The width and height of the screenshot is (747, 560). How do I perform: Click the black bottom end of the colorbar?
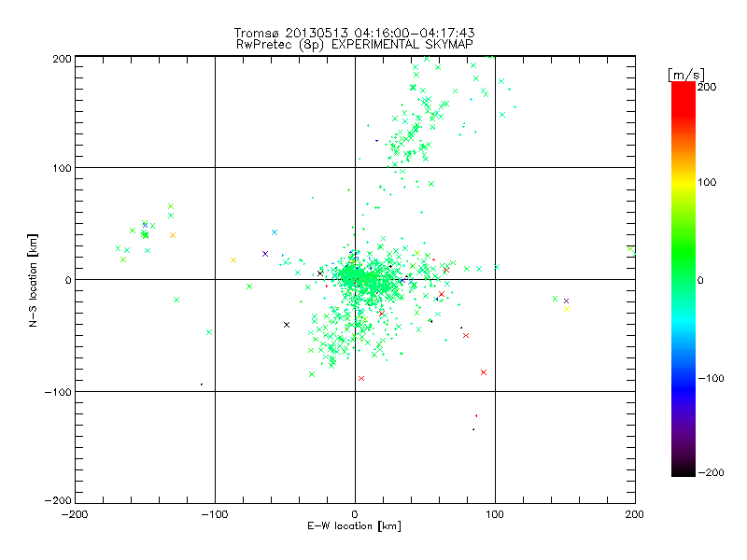pyautogui.click(x=684, y=471)
